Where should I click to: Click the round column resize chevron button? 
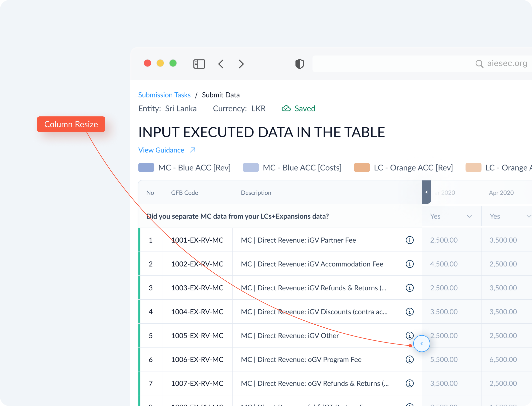(421, 344)
